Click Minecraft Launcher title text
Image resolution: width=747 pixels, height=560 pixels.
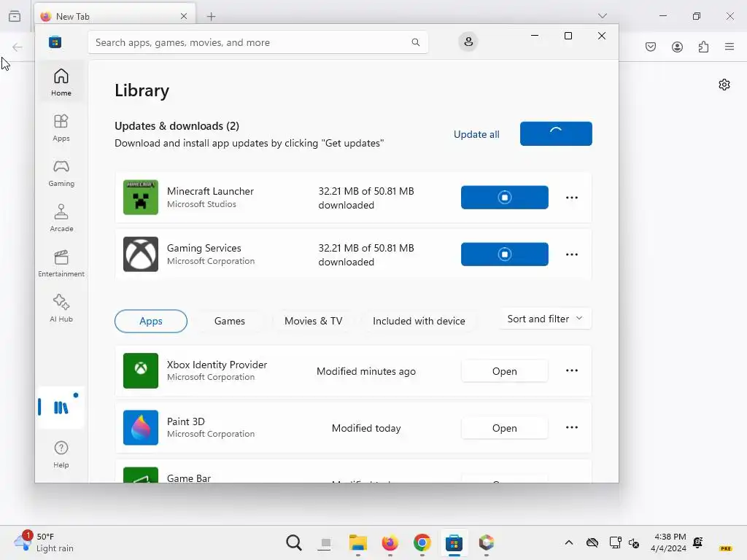pos(210,191)
